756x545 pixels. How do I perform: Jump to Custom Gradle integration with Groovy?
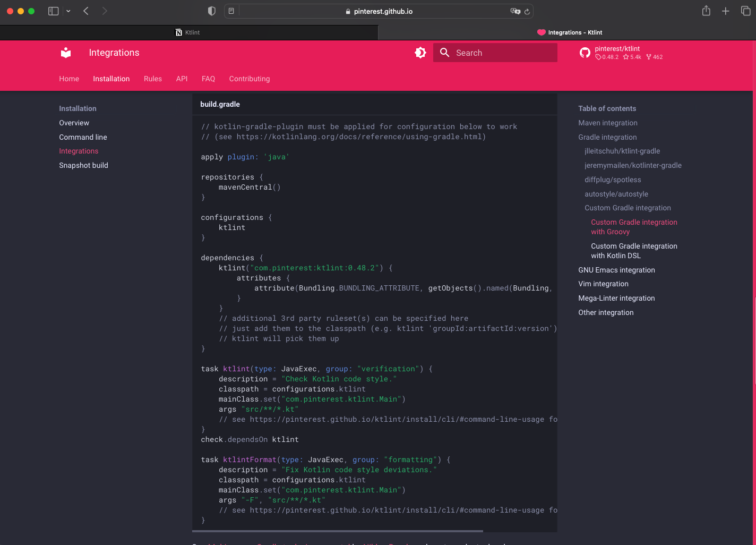coord(634,227)
